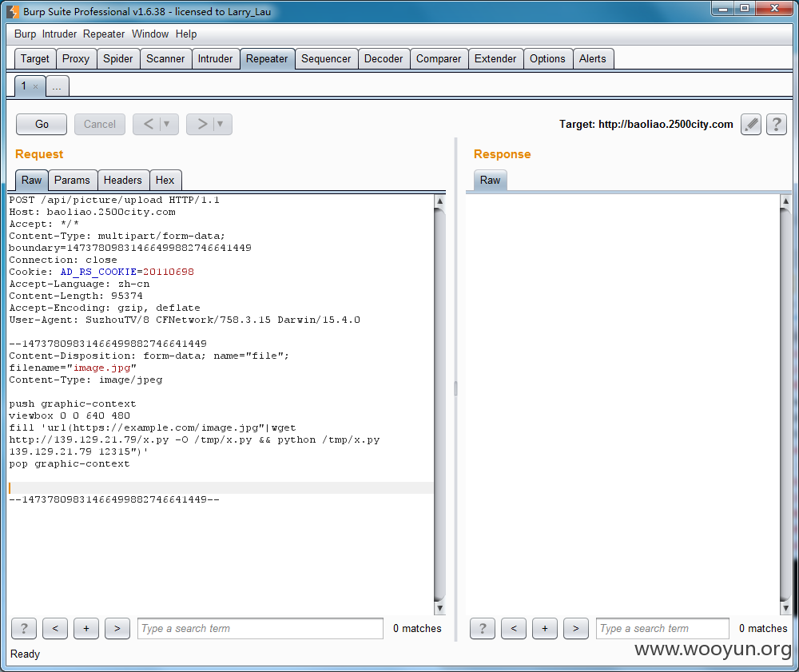Expand the forward history dropdown arrow
Screen dimensions: 799x672
[221, 125]
